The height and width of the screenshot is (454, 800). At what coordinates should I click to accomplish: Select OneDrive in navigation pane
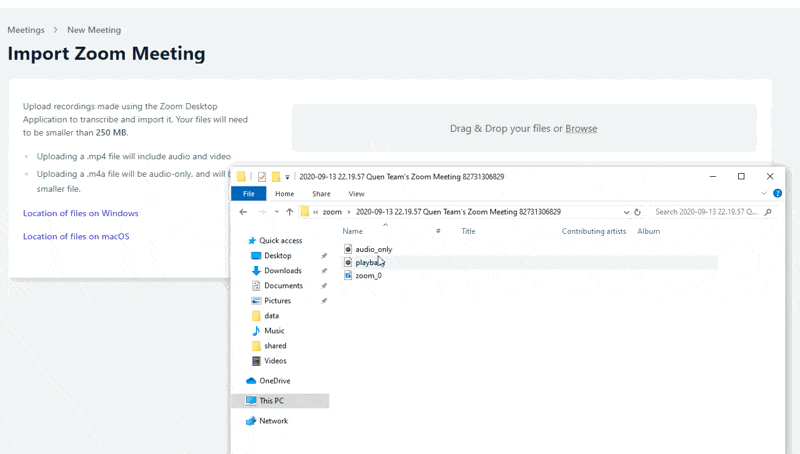pyautogui.click(x=274, y=381)
